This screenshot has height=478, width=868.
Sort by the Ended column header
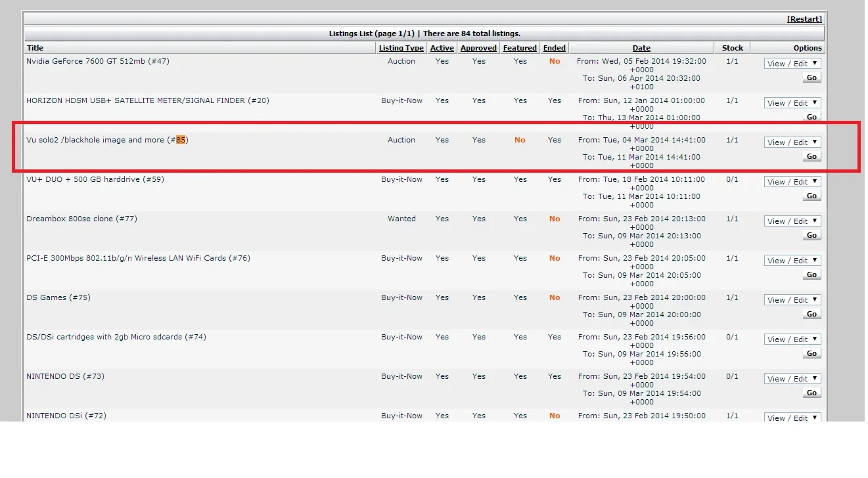coord(555,48)
